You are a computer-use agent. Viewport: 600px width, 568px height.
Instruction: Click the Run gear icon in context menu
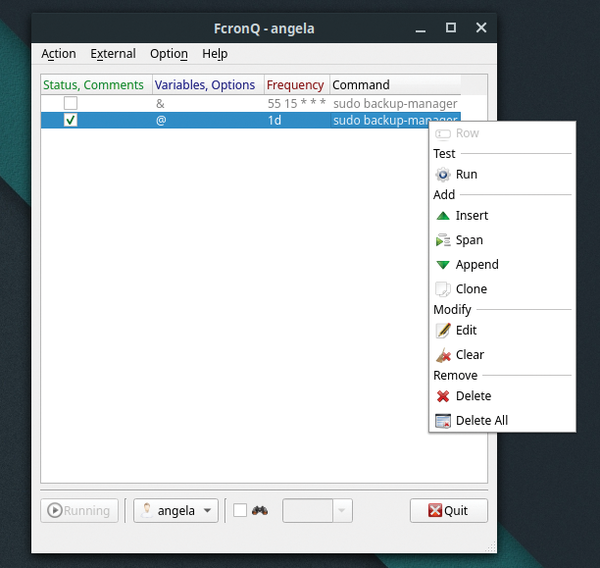pos(443,175)
